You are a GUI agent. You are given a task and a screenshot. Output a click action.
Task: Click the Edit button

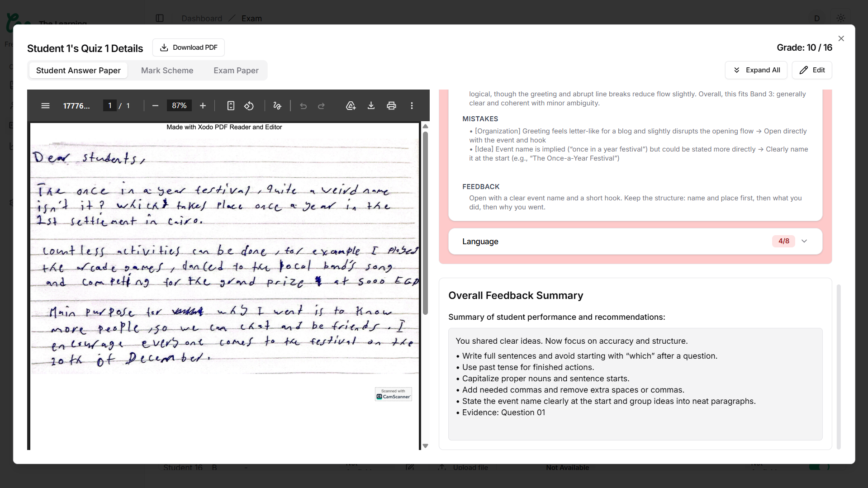[x=812, y=70]
